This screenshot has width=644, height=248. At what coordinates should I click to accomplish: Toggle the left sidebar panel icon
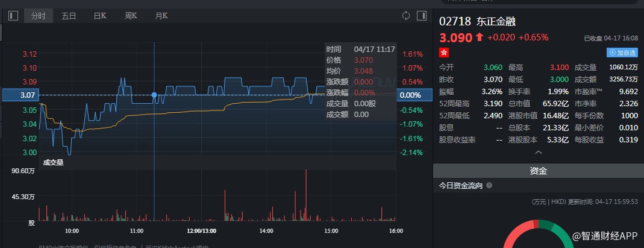(x=13, y=16)
